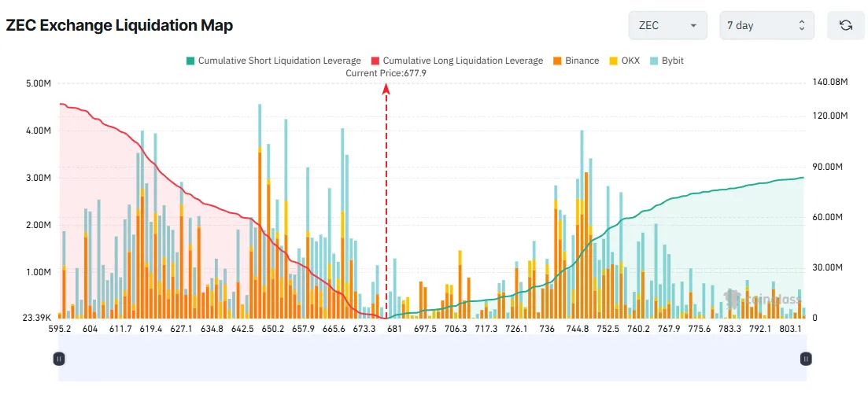Toggle Cumulative Short Liquidation Leverage legend
868x394 pixels.
point(274,61)
